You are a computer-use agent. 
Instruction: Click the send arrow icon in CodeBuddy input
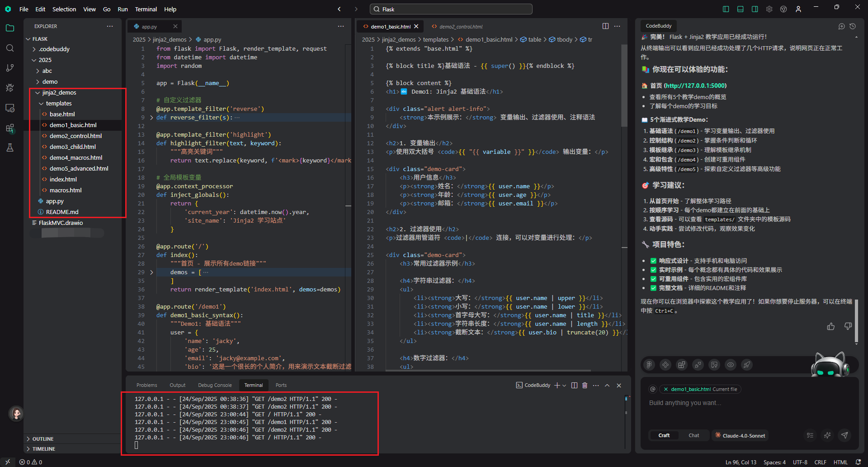pos(844,435)
